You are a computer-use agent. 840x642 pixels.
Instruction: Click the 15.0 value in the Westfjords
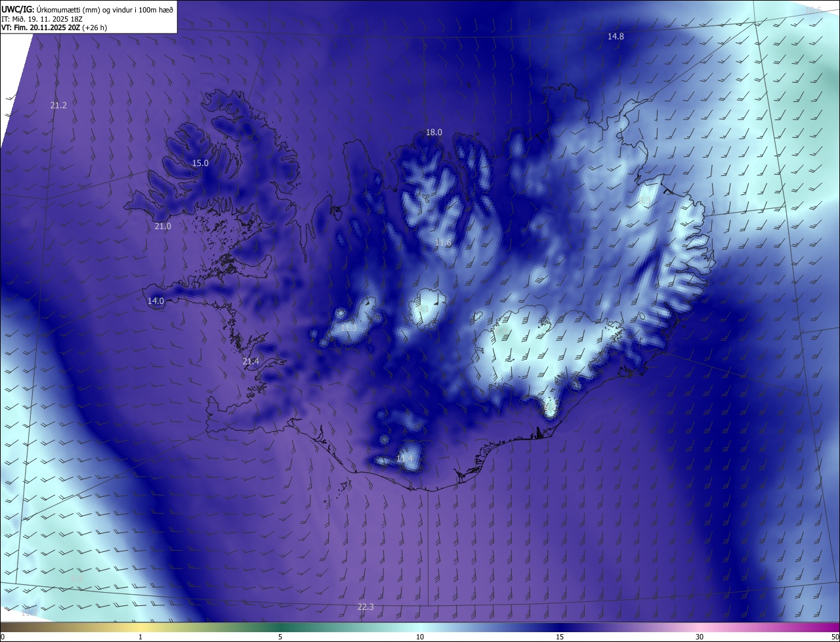(200, 163)
